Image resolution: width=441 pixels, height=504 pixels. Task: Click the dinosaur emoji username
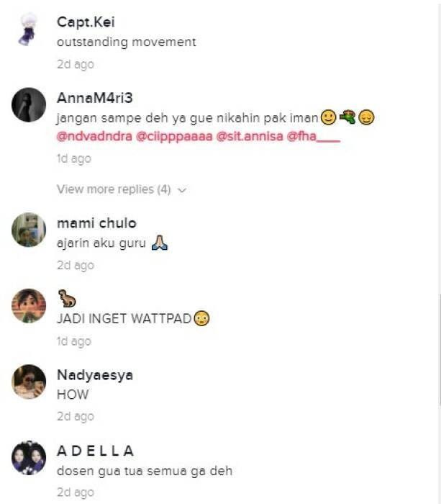click(67, 298)
